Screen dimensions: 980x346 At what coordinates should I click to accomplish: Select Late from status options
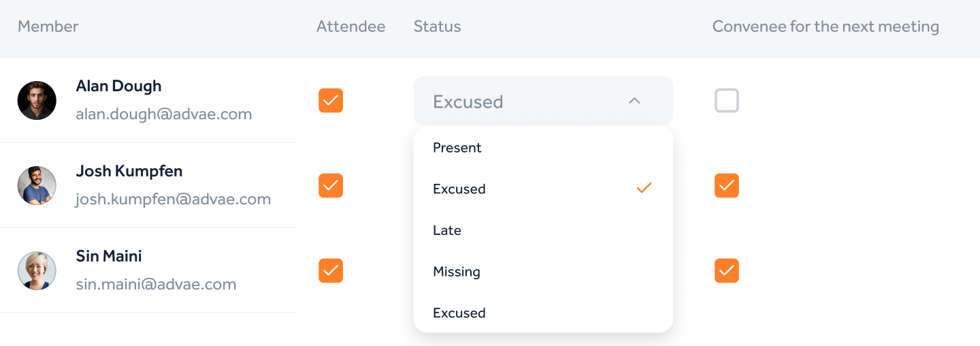coord(447,230)
